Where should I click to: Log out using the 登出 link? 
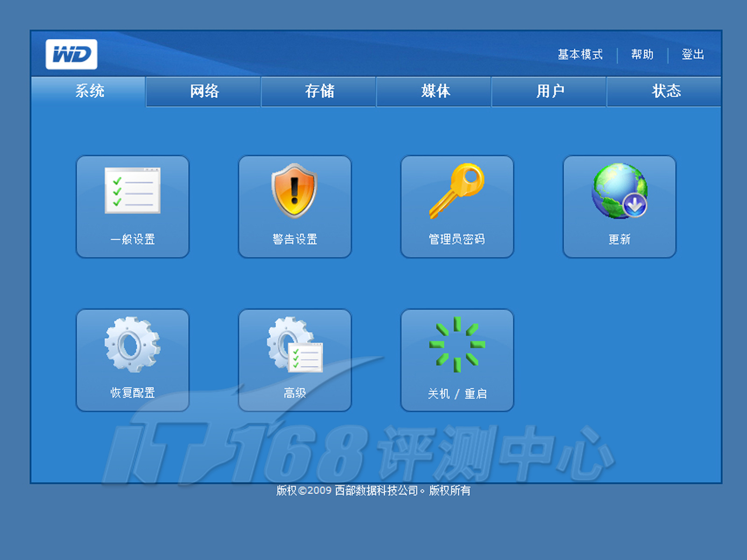(x=692, y=55)
